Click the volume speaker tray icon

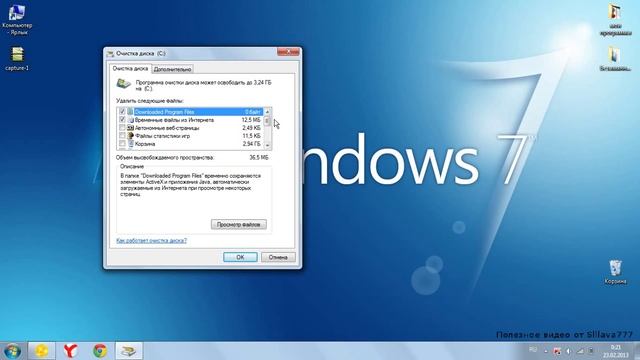569,351
